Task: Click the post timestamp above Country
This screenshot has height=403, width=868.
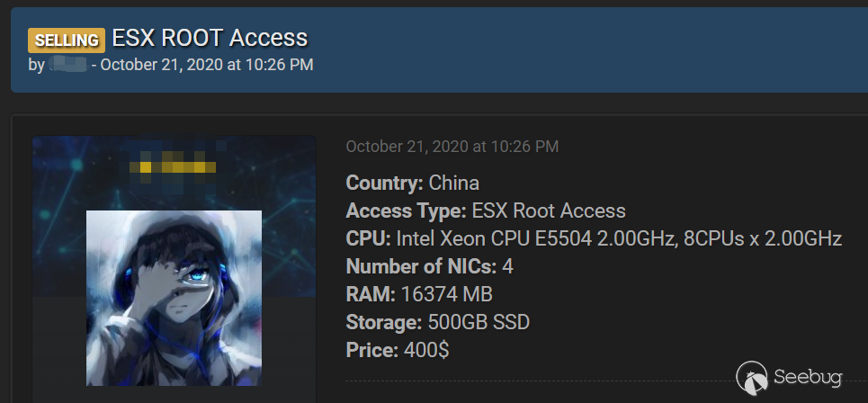Action: [452, 146]
